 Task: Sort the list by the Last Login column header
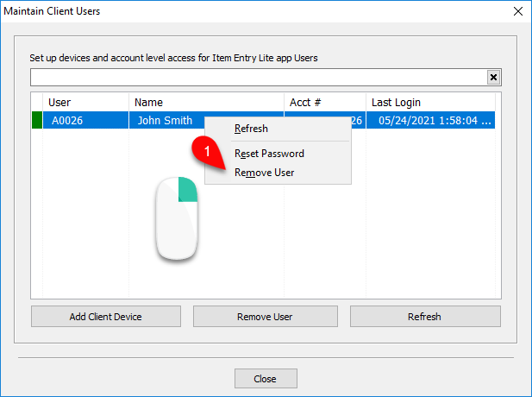[430, 102]
